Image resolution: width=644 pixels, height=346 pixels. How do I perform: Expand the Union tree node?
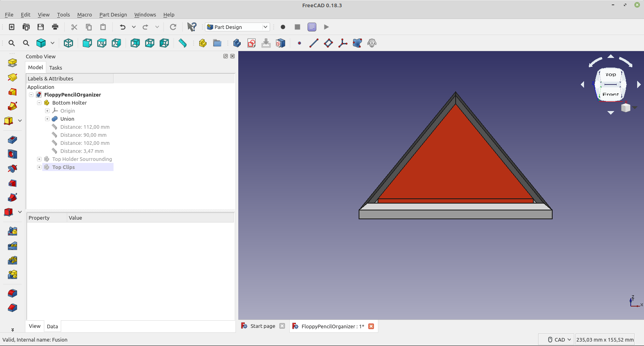47,119
